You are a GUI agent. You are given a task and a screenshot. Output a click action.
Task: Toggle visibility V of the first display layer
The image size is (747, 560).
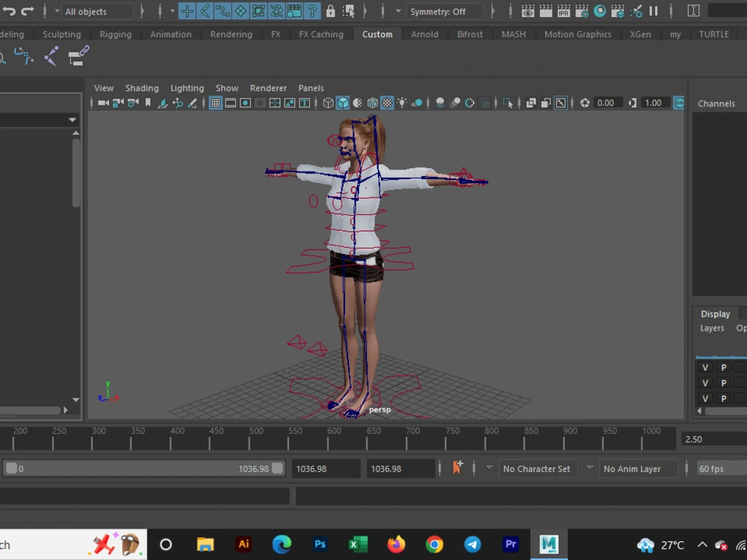click(705, 367)
